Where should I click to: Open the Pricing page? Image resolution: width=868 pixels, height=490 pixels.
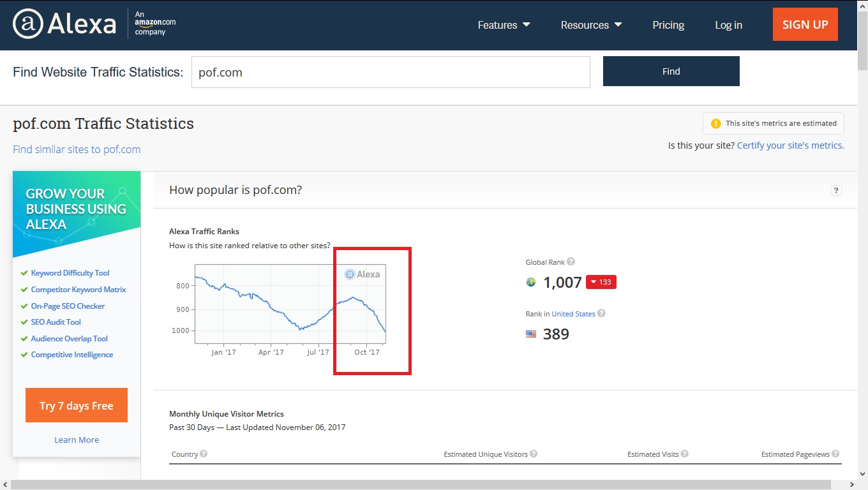(x=668, y=25)
